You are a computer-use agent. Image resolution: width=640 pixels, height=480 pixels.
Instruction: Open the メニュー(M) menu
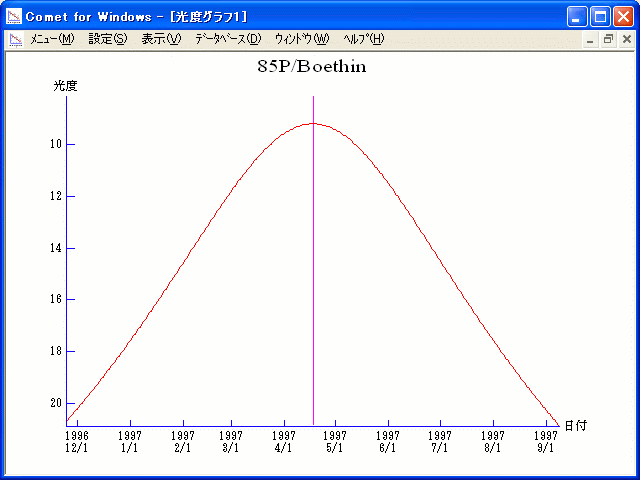tap(52, 39)
